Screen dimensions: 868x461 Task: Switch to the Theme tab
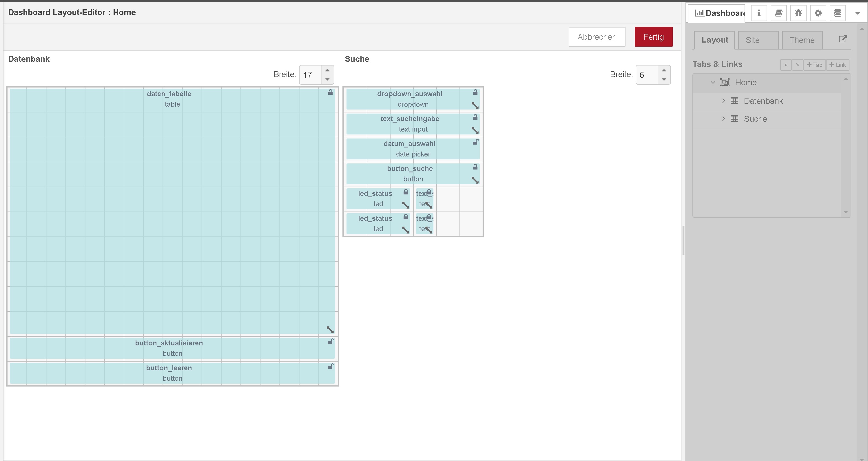pos(802,40)
